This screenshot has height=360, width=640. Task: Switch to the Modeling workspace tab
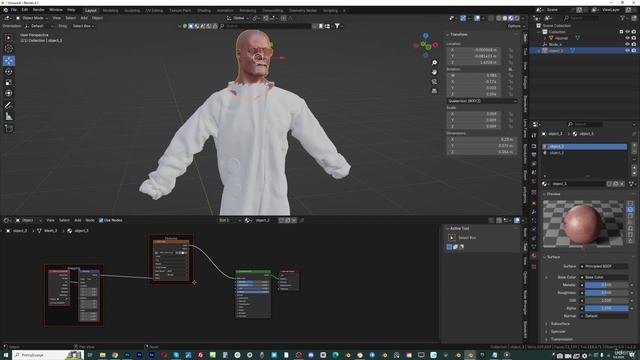pyautogui.click(x=110, y=10)
